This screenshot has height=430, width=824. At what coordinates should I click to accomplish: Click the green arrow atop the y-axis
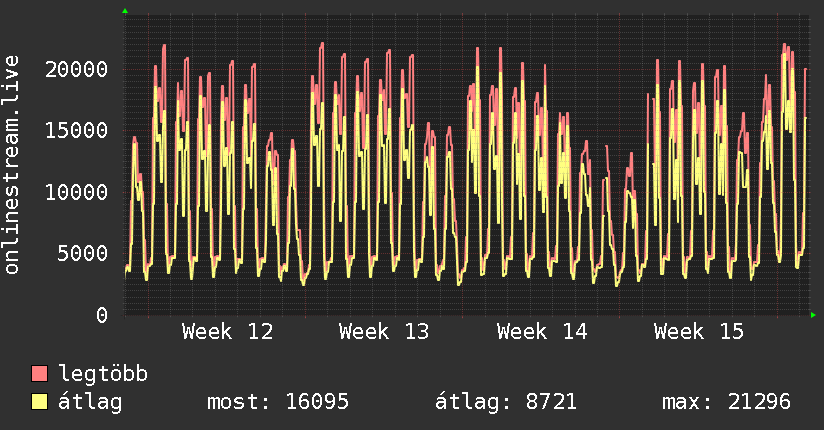pos(125,11)
